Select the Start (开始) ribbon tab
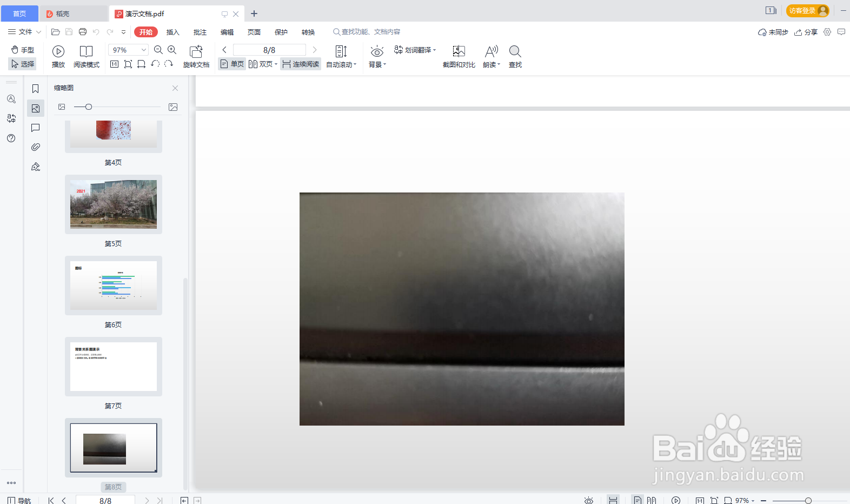Image resolution: width=850 pixels, height=504 pixels. point(146,32)
